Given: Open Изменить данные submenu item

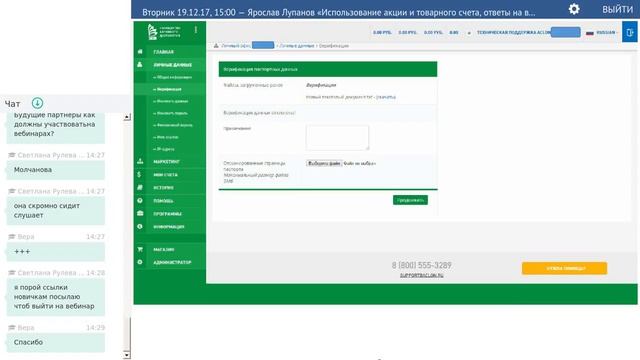Looking at the screenshot, I should tap(171, 101).
